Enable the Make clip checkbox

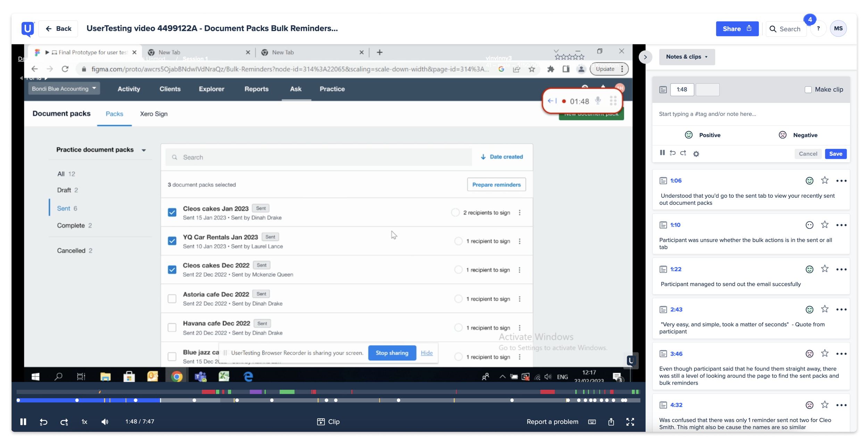808,89
